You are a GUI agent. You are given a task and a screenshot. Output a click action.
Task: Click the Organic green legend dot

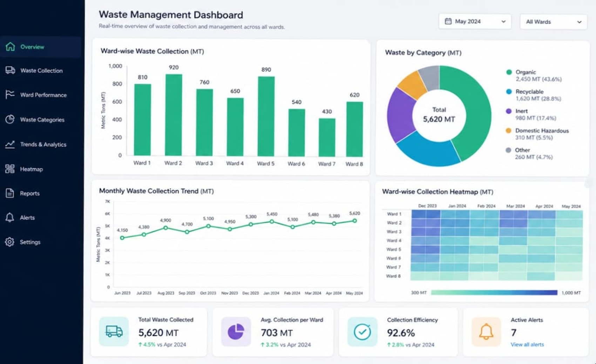pos(509,72)
